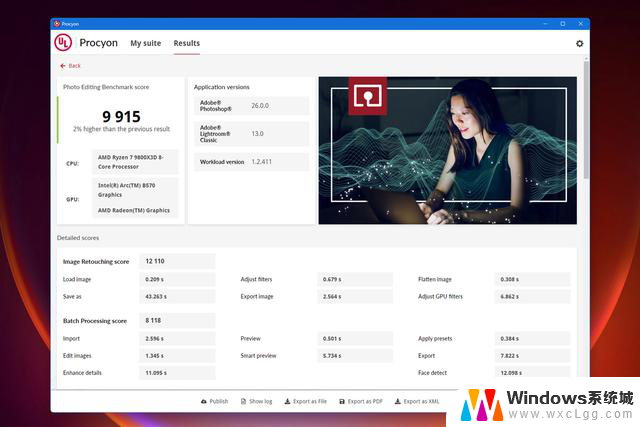Click the Procyon title bar app icon
Viewport: 640px width, 427px height.
[x=57, y=24]
